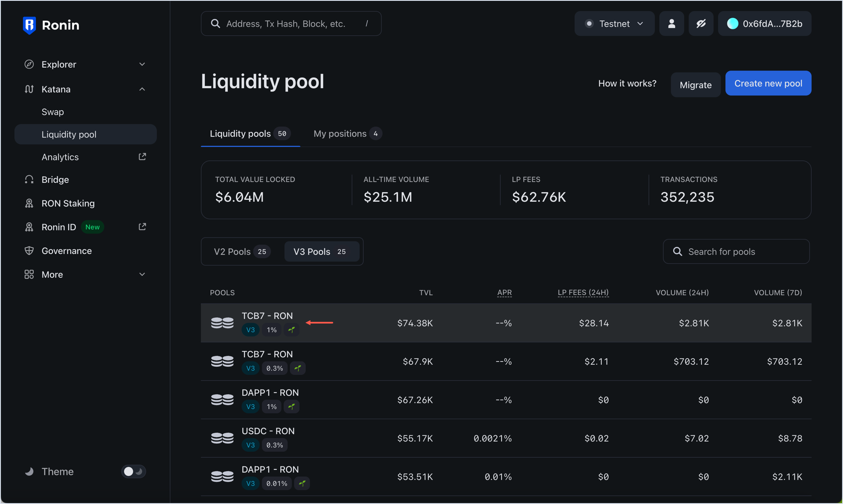The width and height of the screenshot is (843, 504).
Task: Expand the More menu
Action: coord(142,274)
